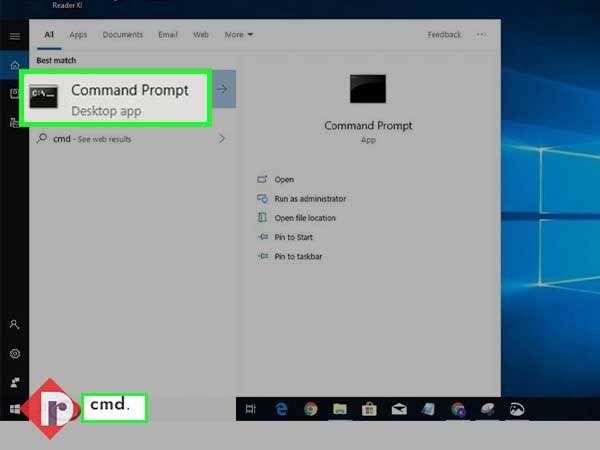Click the Home icon in search sidebar
This screenshot has width=600, height=450.
click(15, 65)
